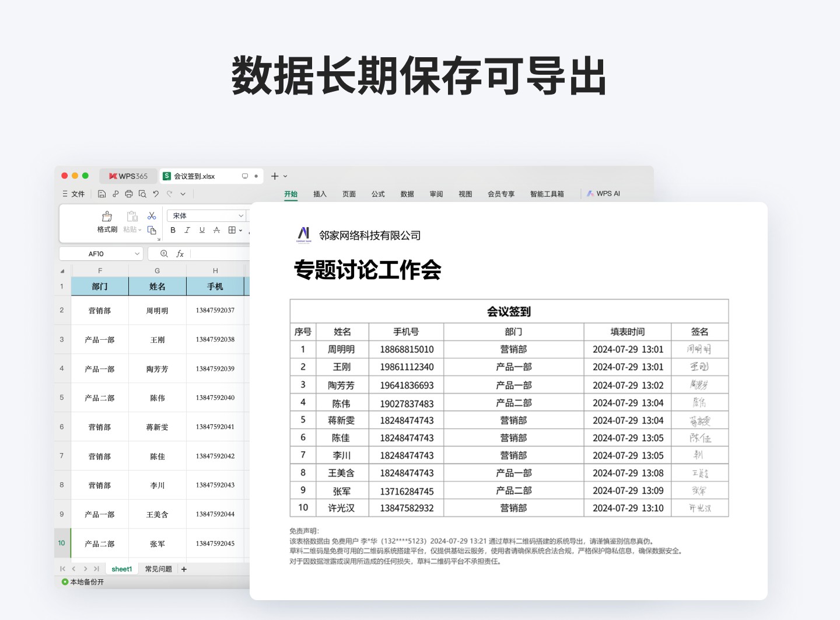The height and width of the screenshot is (620, 840).
Task: Click the fx insert function icon
Action: pos(180,254)
